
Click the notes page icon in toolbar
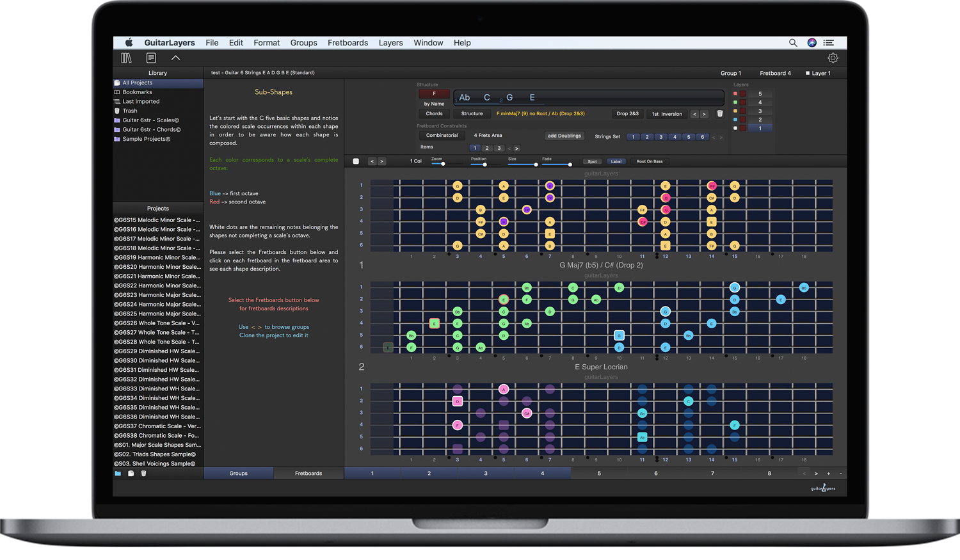click(151, 58)
